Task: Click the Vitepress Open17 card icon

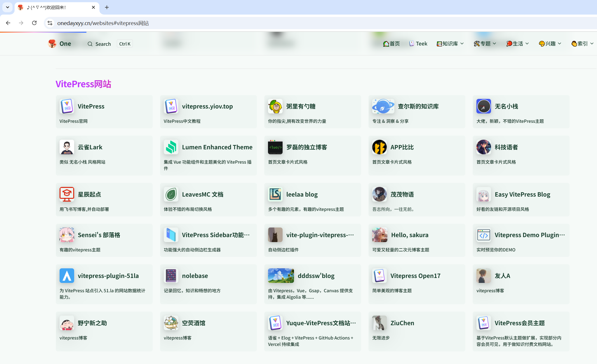Action: (x=380, y=276)
